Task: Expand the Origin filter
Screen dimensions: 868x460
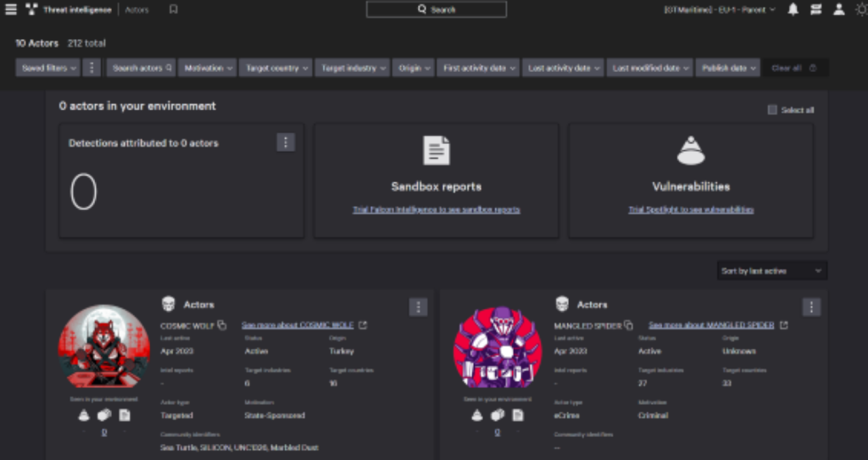Action: [x=413, y=68]
